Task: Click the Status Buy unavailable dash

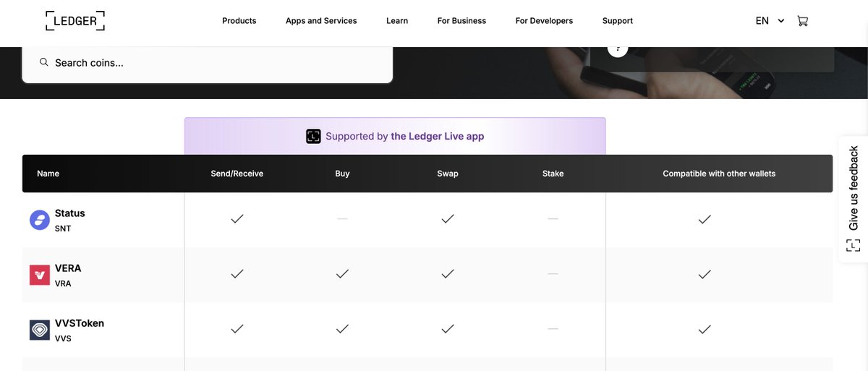Action: click(342, 218)
